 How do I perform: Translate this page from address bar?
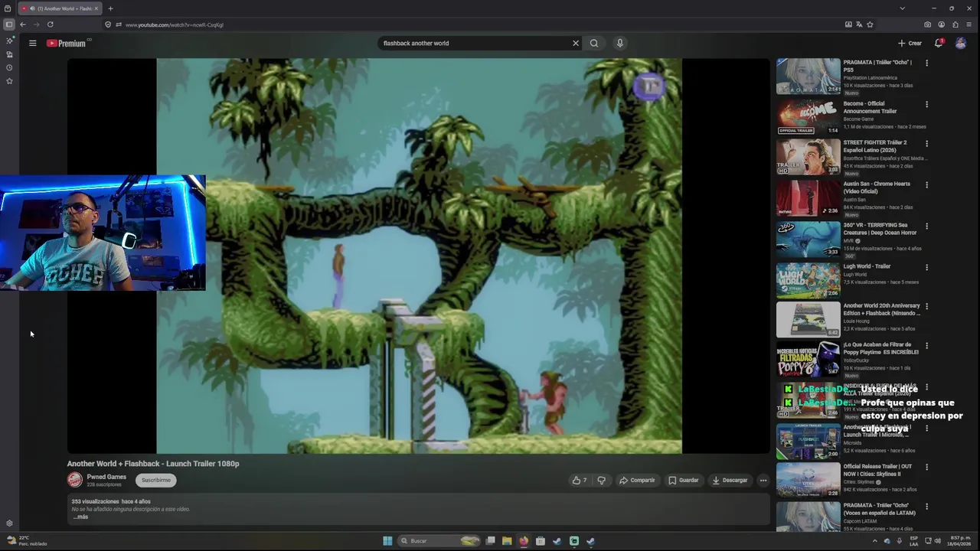(x=859, y=24)
